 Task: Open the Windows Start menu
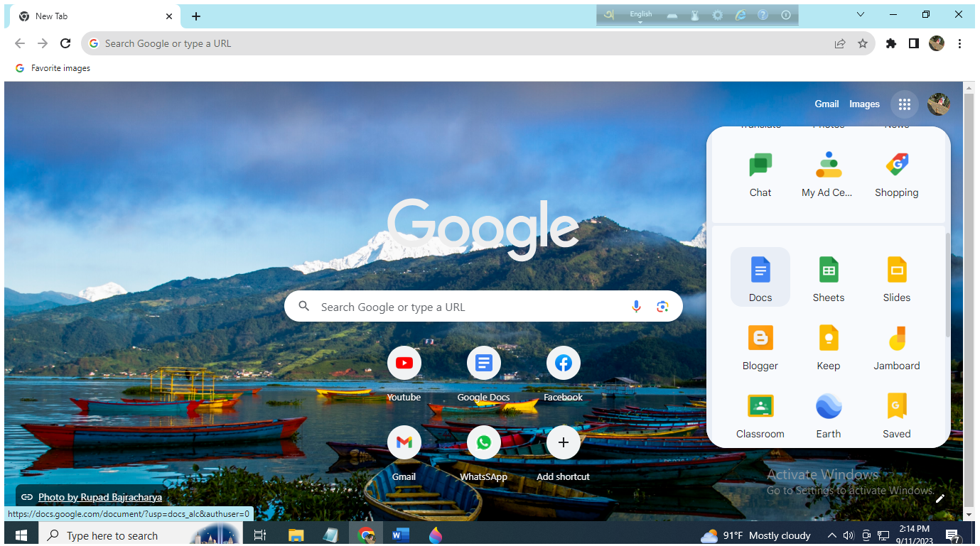pos(21,535)
